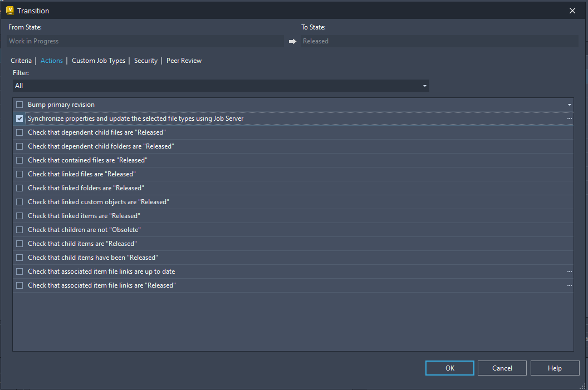
Task: Enable check that children are not Obsolete
Action: coord(19,229)
